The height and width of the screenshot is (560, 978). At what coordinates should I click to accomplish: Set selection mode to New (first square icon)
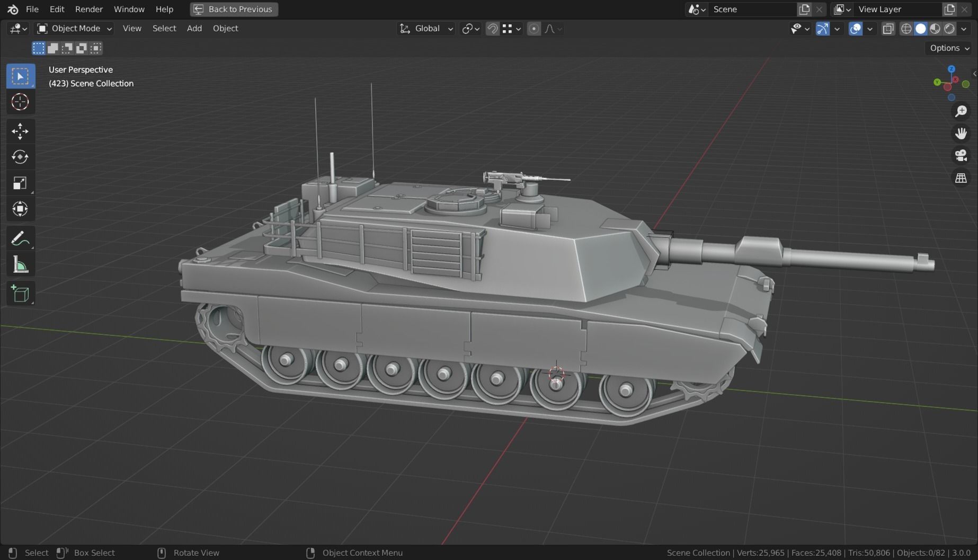click(x=38, y=48)
